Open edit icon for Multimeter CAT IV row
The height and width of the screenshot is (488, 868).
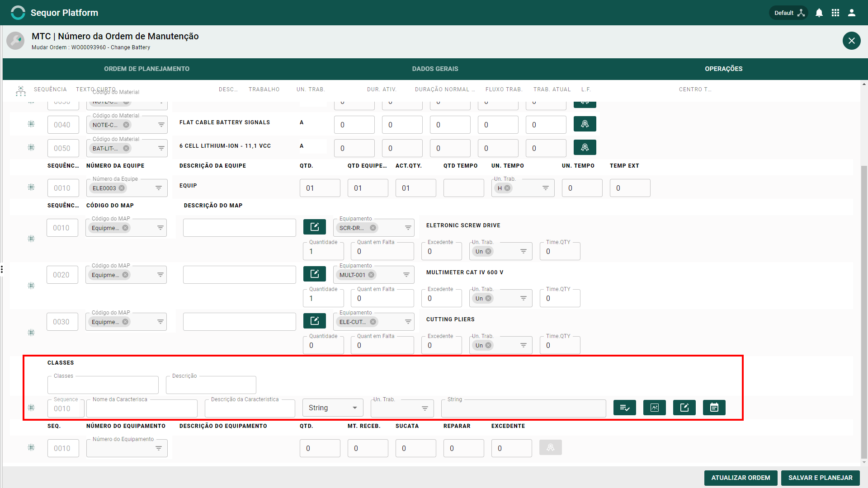pyautogui.click(x=315, y=274)
